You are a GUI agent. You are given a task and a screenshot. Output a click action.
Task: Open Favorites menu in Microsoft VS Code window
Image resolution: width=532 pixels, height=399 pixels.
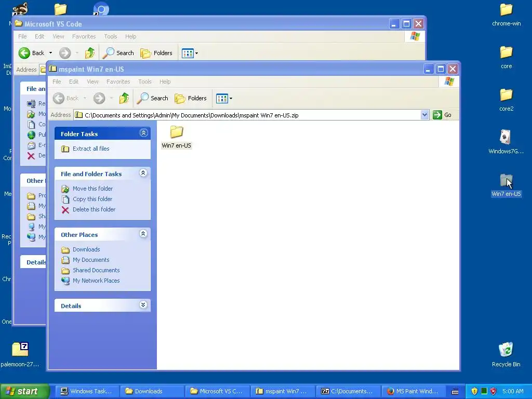pyautogui.click(x=84, y=37)
